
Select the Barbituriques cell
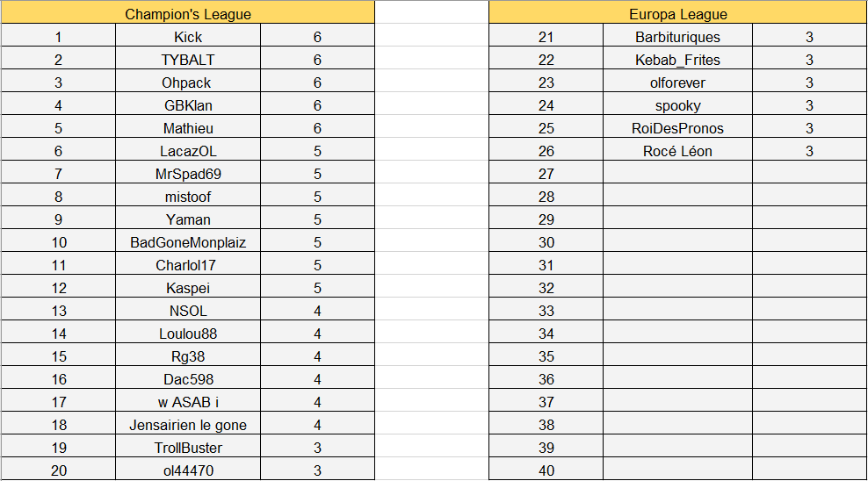[x=677, y=37]
